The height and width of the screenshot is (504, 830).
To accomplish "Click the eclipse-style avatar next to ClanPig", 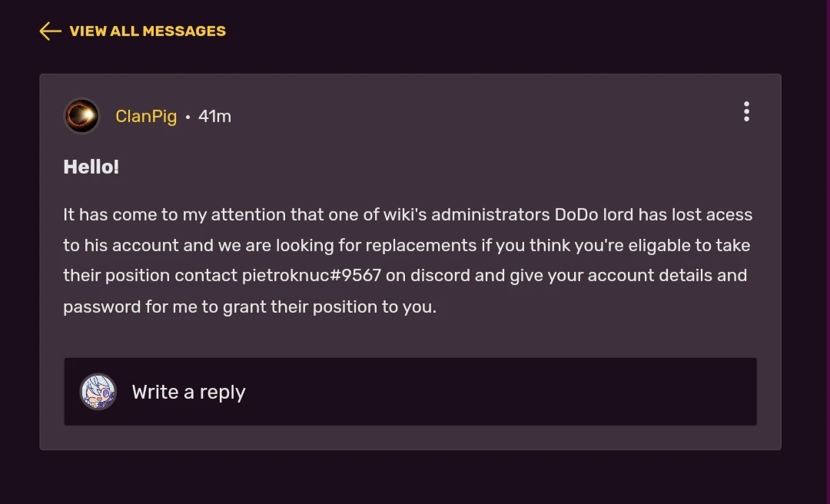I will [x=81, y=116].
